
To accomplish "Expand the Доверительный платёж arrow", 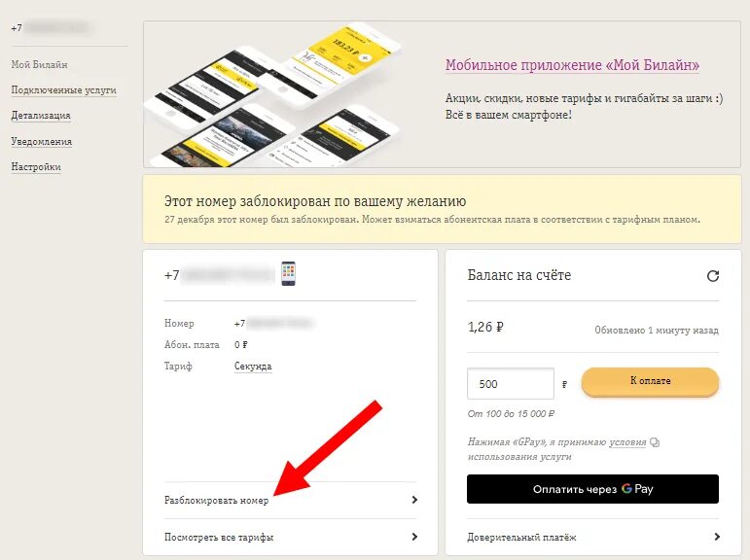I will 717,537.
